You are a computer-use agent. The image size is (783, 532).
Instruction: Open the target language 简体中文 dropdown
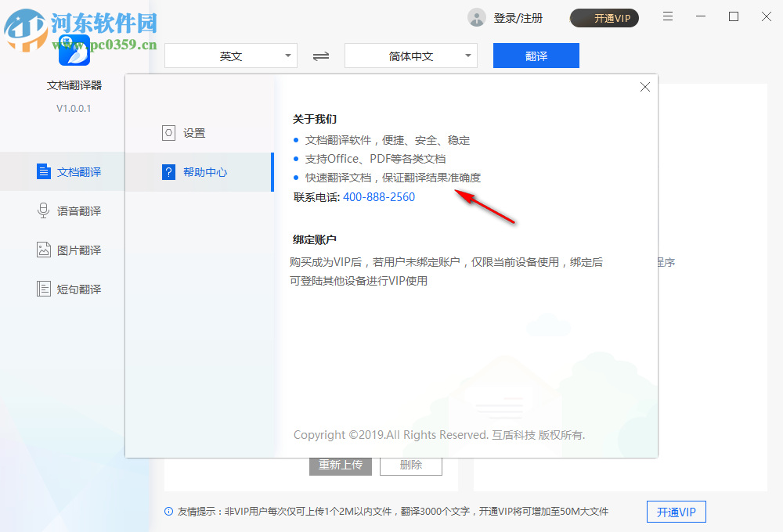pos(411,56)
